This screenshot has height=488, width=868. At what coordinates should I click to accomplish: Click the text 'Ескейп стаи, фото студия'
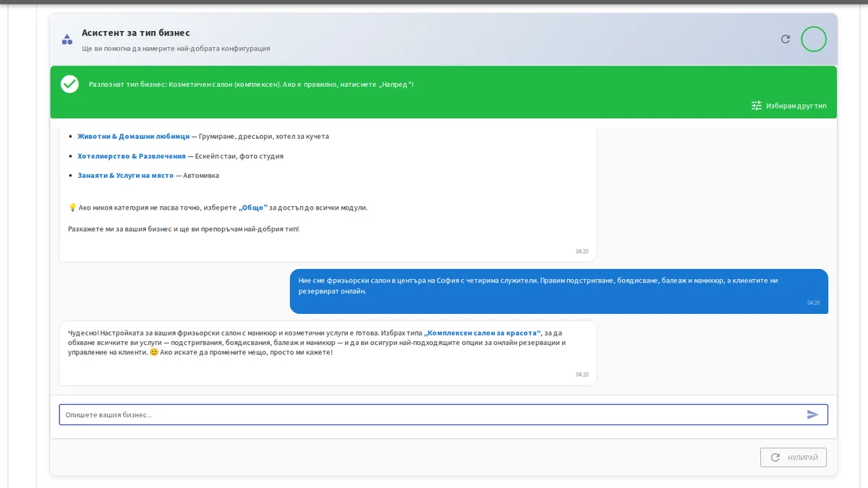(239, 155)
